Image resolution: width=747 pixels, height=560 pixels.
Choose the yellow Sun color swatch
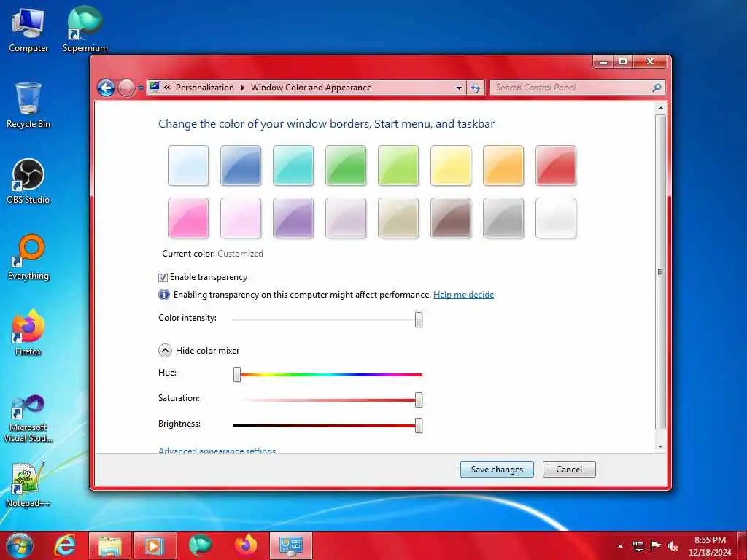click(x=451, y=166)
